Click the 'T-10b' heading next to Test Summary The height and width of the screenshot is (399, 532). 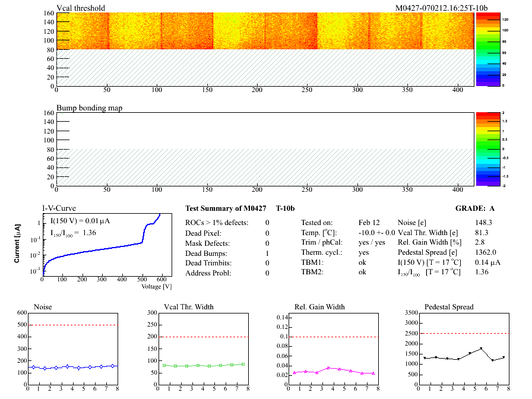tap(285, 208)
